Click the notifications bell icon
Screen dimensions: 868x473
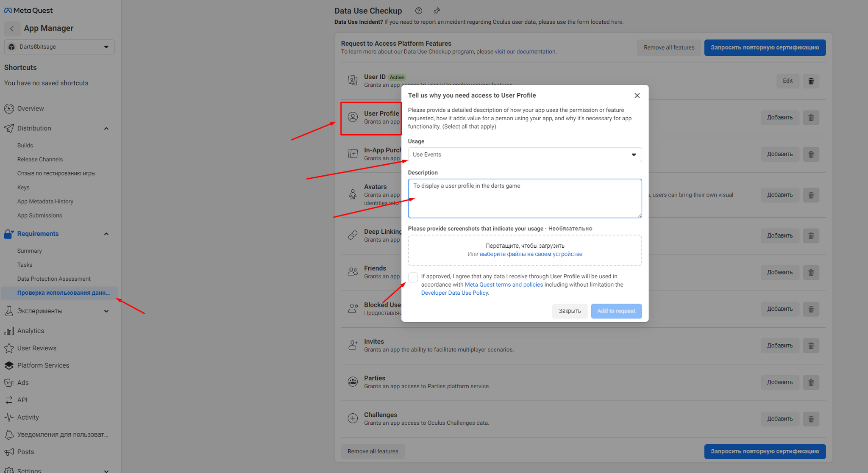click(9, 434)
